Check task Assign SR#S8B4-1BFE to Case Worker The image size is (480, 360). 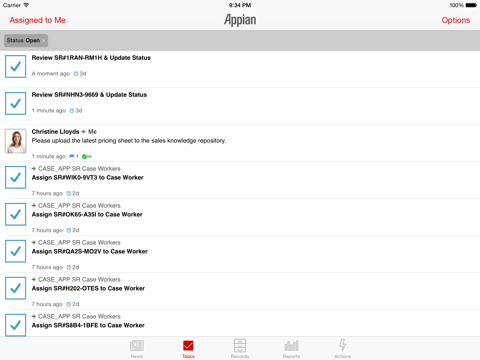[x=15, y=325]
